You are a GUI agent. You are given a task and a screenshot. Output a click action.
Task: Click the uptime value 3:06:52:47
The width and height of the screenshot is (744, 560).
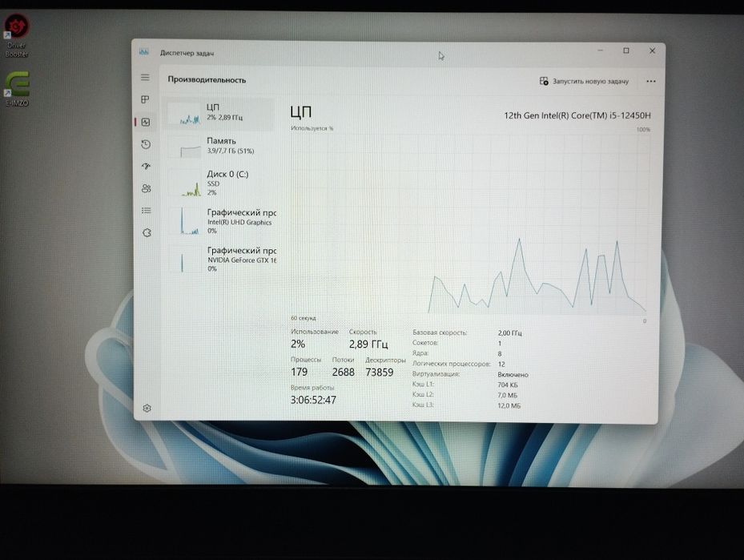pos(314,400)
